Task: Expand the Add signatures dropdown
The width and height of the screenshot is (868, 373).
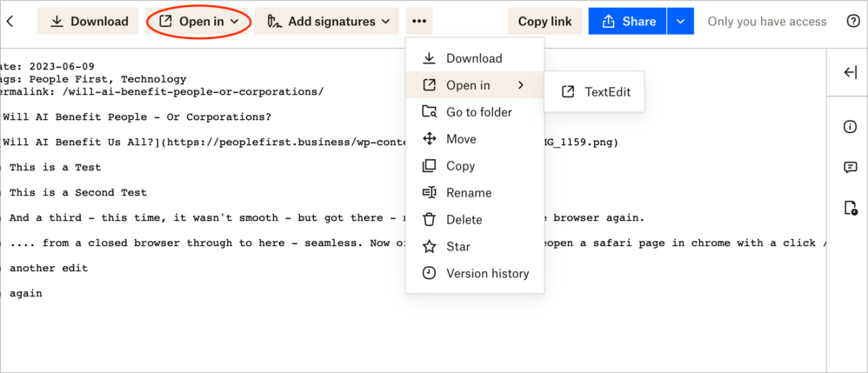Action: pos(327,22)
